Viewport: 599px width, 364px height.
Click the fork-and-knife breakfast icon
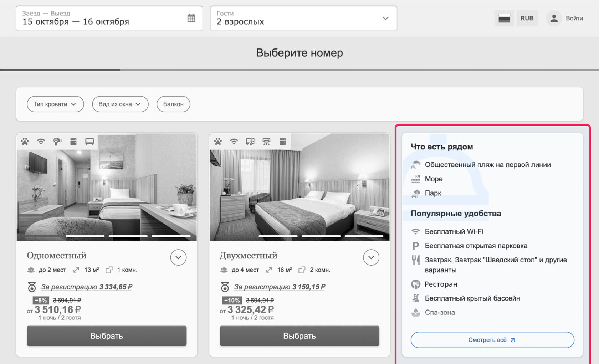[416, 260]
